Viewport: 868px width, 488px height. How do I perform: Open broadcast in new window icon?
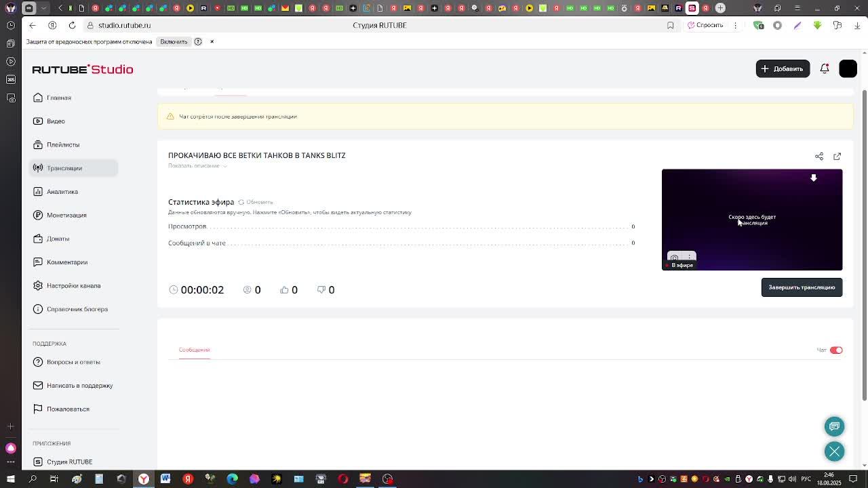coord(837,157)
